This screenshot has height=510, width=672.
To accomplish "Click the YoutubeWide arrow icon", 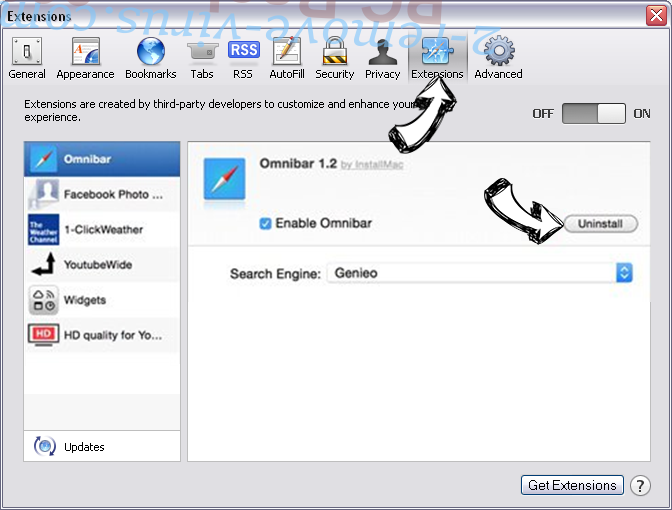I will point(43,264).
